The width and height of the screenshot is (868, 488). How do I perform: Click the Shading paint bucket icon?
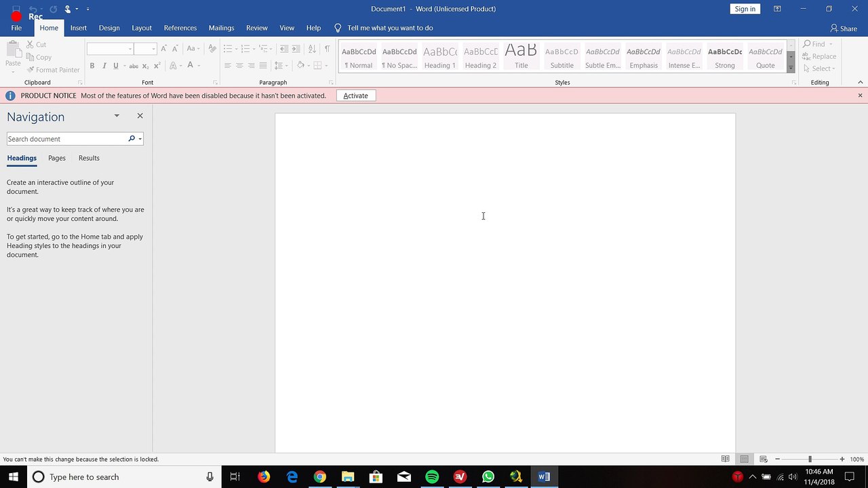301,66
